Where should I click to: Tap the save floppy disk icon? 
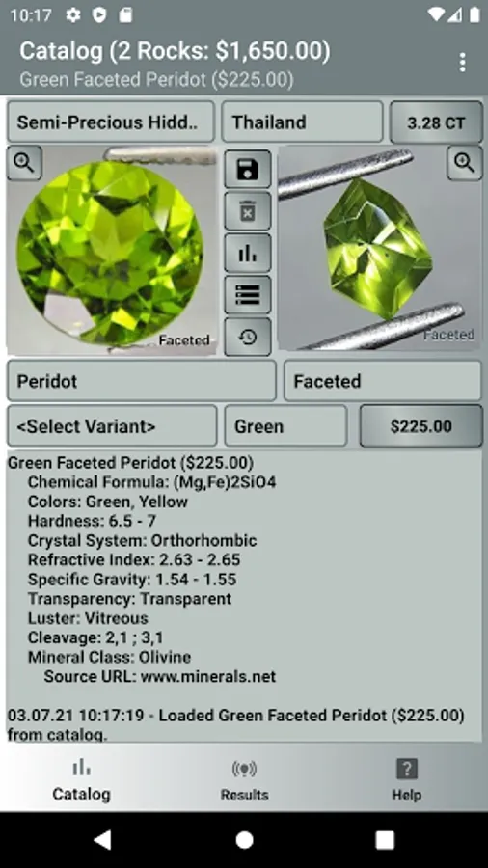click(247, 169)
